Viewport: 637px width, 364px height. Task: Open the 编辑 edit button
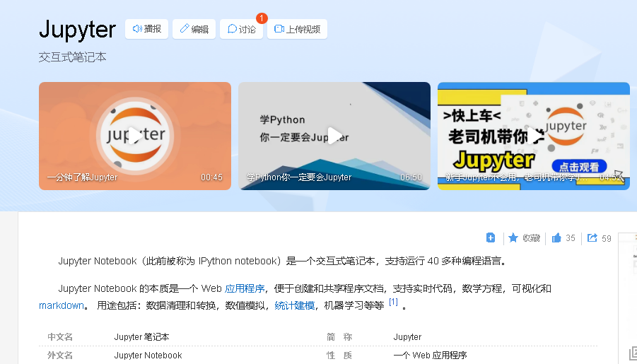[194, 29]
